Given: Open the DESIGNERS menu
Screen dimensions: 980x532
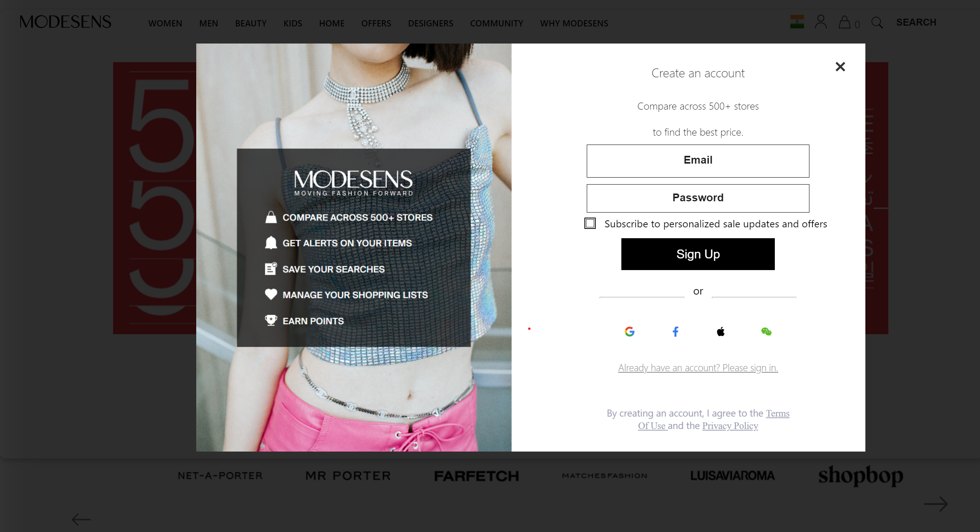Looking at the screenshot, I should click(431, 23).
